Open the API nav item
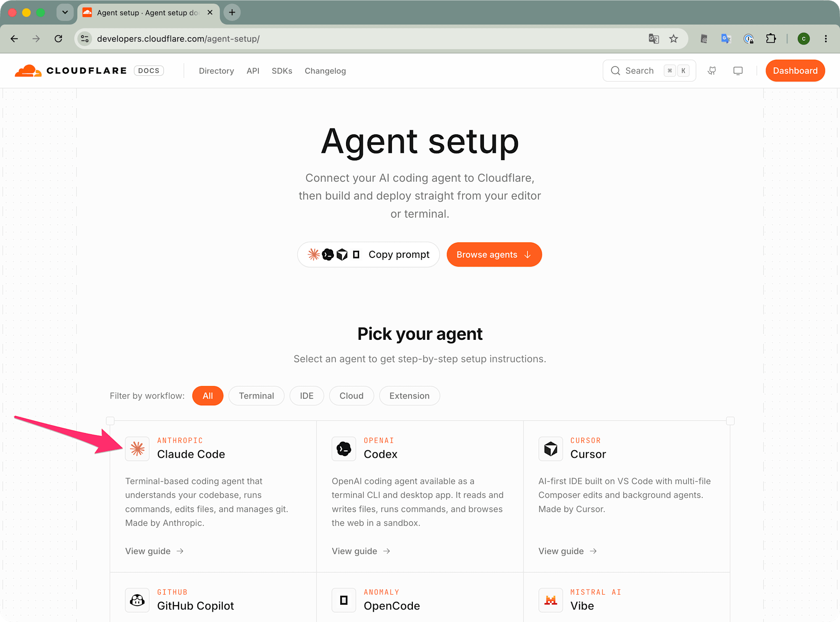 [253, 71]
